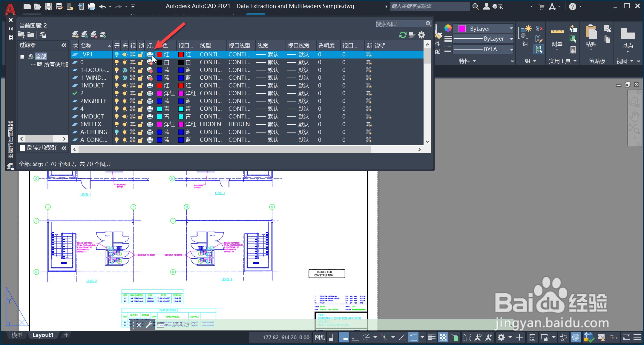Open the ByLayer color dropdown

point(483,29)
